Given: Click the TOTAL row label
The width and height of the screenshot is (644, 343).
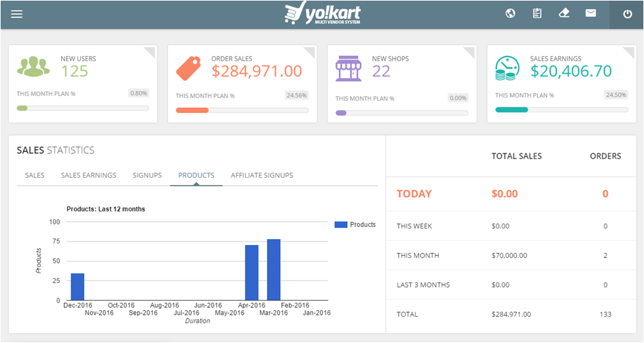Looking at the screenshot, I should pyautogui.click(x=407, y=314).
